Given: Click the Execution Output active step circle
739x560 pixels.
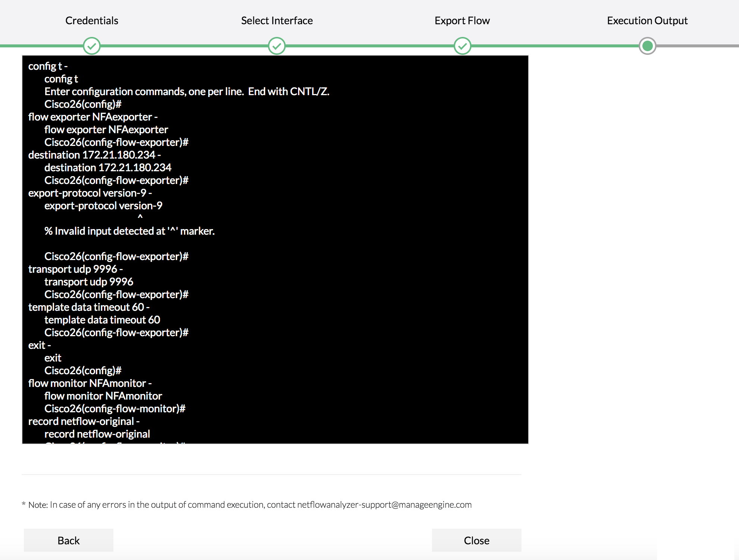Looking at the screenshot, I should 647,46.
